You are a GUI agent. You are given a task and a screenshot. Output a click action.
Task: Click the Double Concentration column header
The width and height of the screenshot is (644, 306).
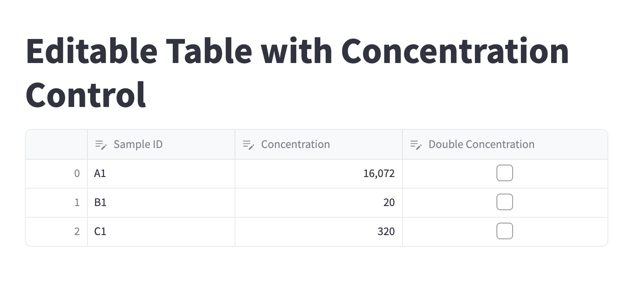click(481, 144)
